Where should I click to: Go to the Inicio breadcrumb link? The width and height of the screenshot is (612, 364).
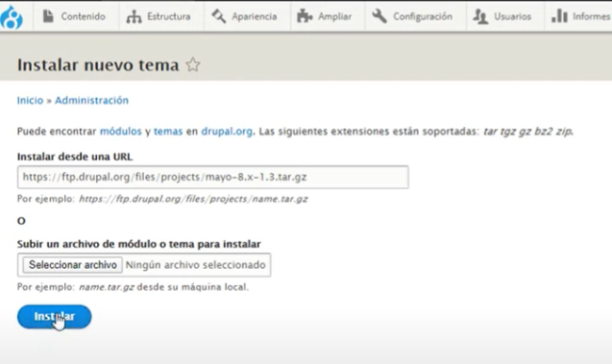click(x=30, y=100)
